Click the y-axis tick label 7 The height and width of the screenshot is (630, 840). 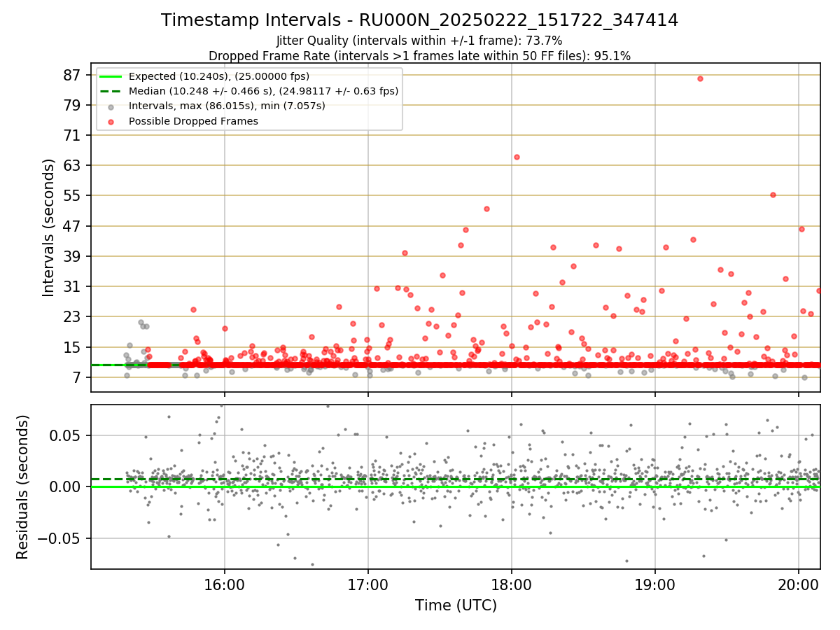point(76,377)
